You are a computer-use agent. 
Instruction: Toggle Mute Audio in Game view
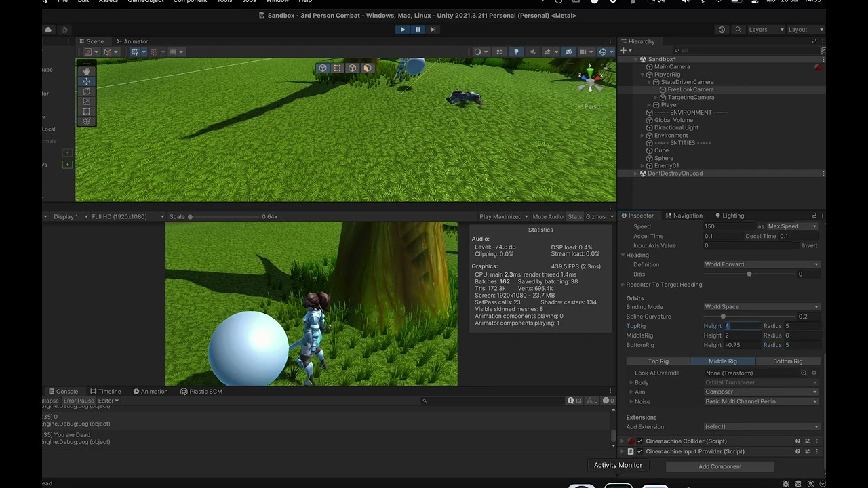[548, 216]
